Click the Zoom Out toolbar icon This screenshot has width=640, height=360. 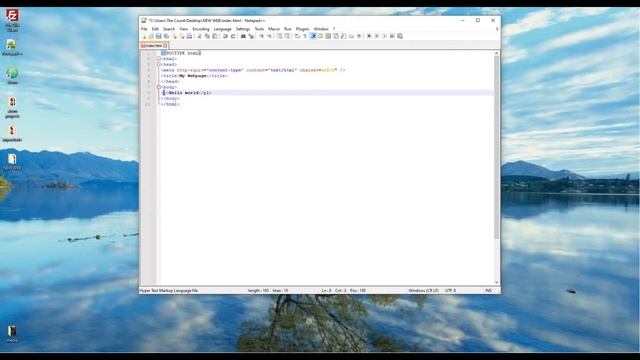[x=269, y=36]
